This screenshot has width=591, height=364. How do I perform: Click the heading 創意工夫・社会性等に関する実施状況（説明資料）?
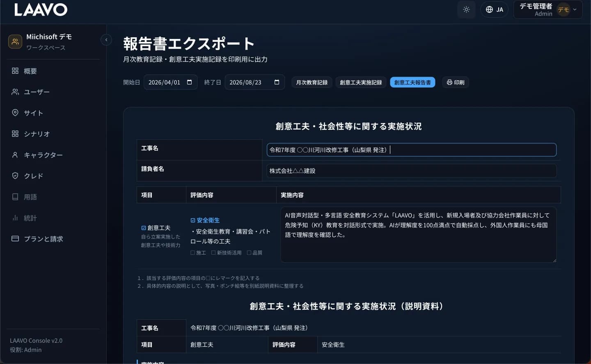pos(348,306)
